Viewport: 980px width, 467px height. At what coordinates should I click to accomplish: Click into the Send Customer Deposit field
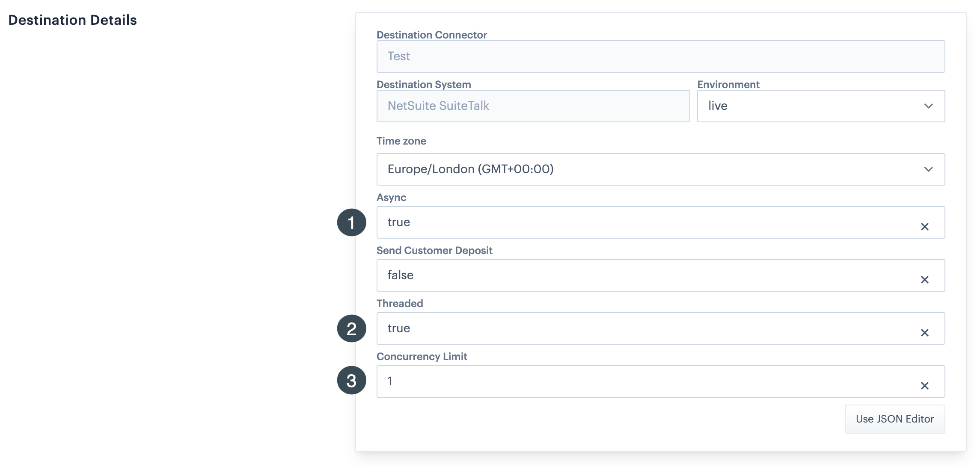pos(642,275)
